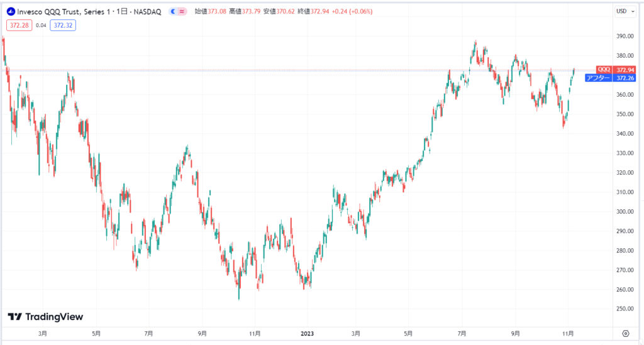The width and height of the screenshot is (644, 345).
Task: Click the red QQQ 372.94 price label
Action: coord(616,70)
